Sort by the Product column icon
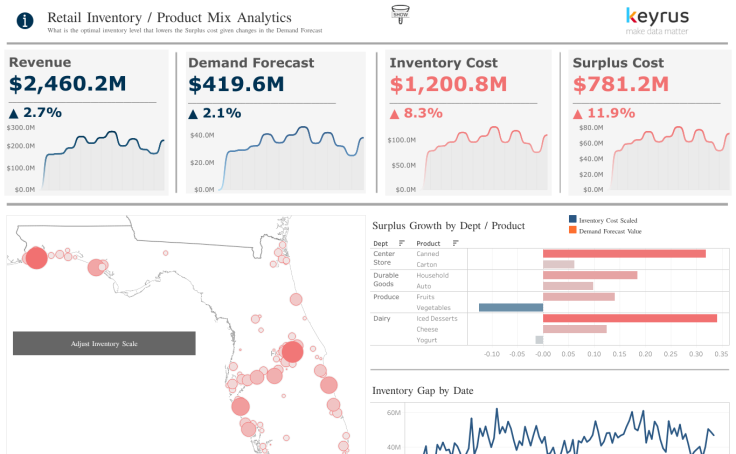Image resolution: width=736 pixels, height=454 pixels. 455,243
